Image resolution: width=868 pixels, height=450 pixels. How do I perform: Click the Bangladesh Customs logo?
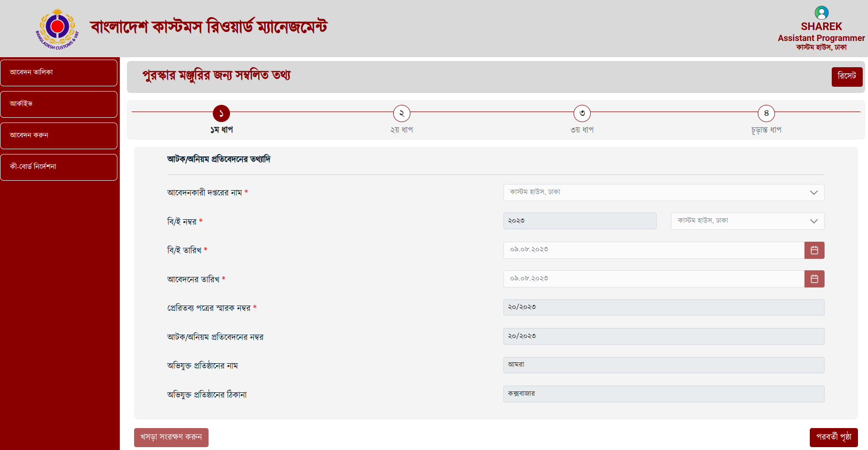click(57, 29)
